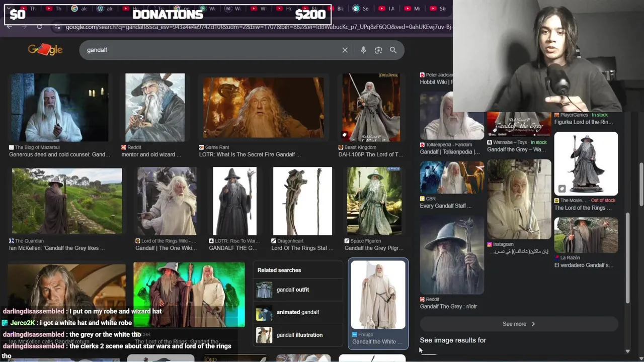Open 'Generous deed and cold counsel' result link
Viewport: 644px width, 362px height.
coord(59,155)
